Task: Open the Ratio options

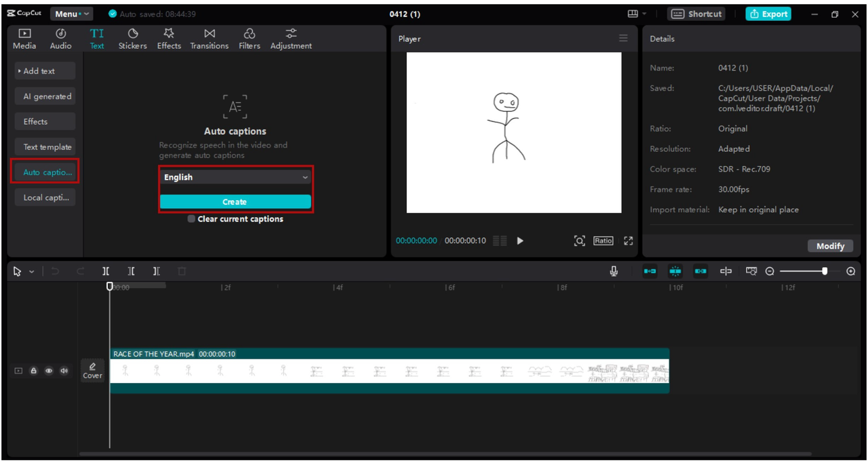Action: pos(603,241)
